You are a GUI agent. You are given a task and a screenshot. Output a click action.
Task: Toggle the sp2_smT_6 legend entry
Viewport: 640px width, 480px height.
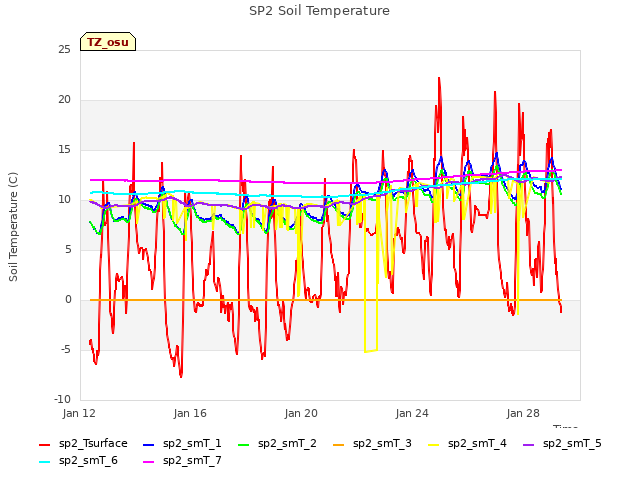coord(78,461)
